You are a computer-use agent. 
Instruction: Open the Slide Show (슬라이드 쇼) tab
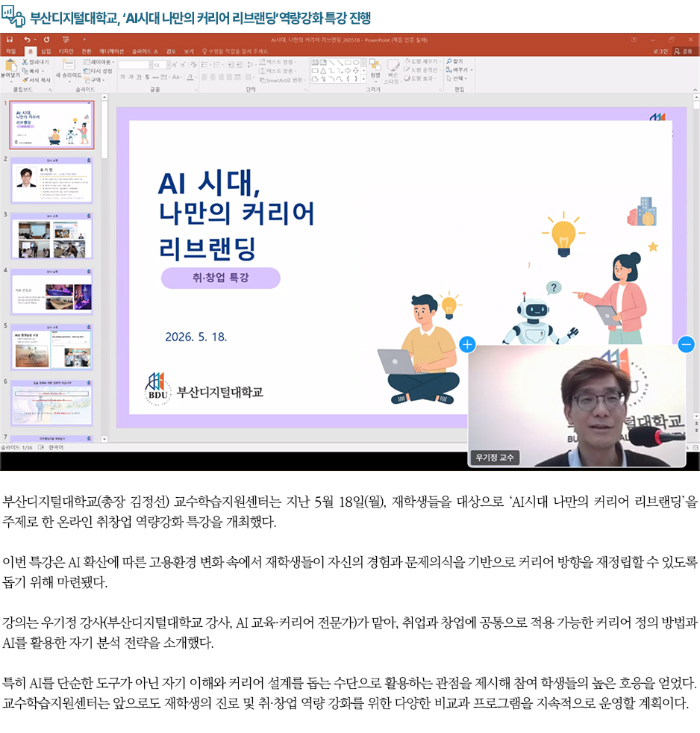point(145,52)
